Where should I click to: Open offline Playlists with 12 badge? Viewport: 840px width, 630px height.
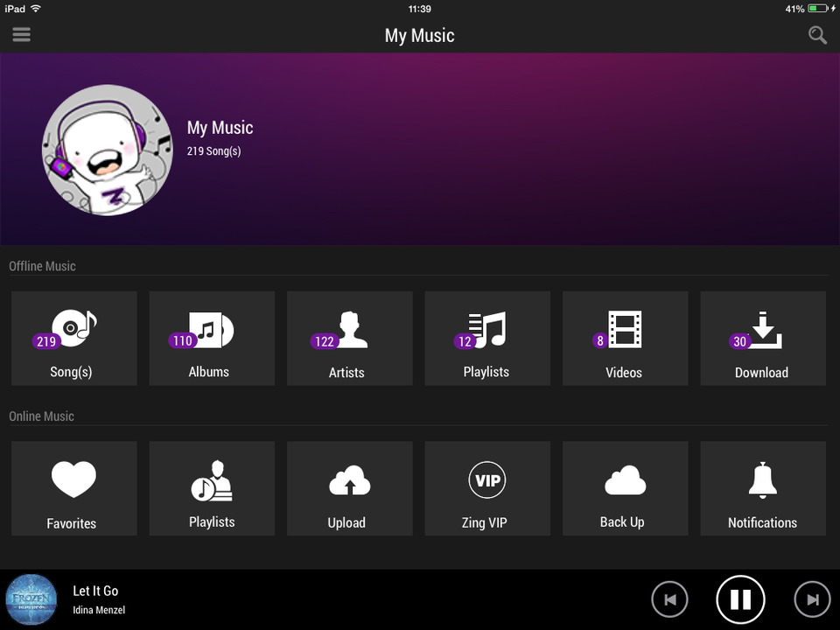pos(487,339)
